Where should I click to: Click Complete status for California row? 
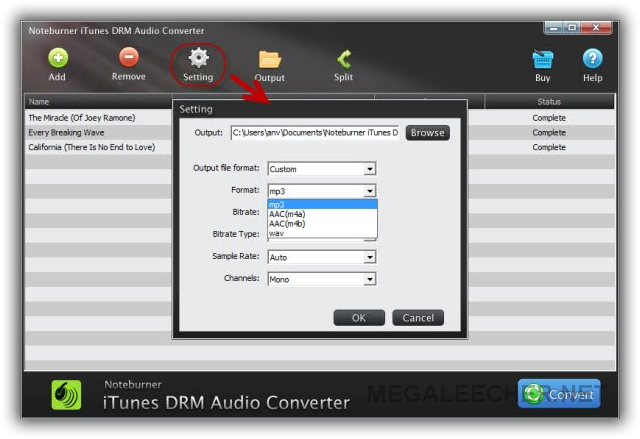[549, 147]
